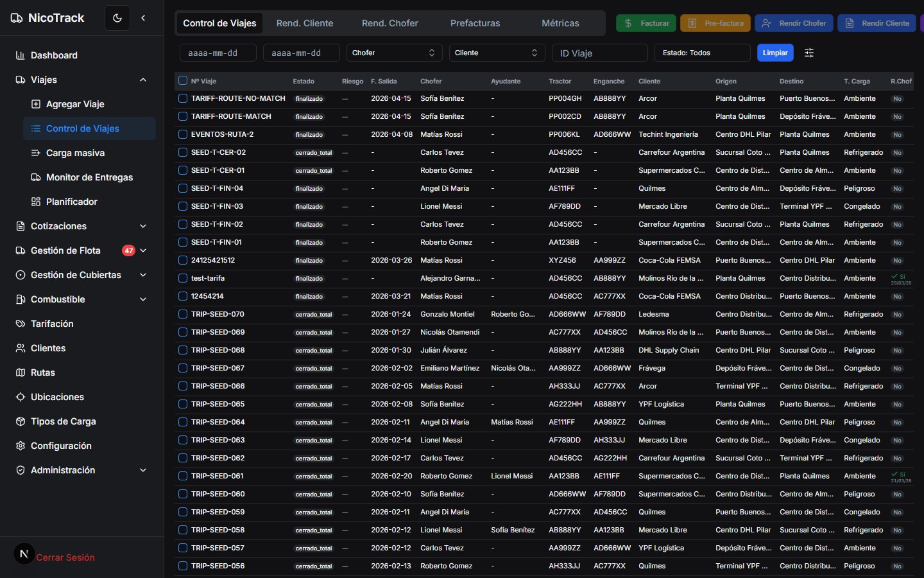Click the Rendir Chofer button
The height and width of the screenshot is (578, 924).
794,23
